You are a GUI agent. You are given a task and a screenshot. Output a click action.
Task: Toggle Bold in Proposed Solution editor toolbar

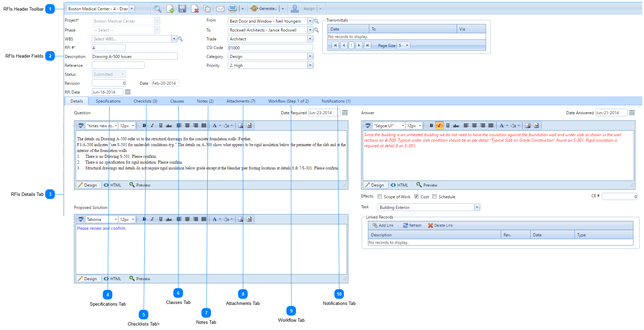coord(144,219)
